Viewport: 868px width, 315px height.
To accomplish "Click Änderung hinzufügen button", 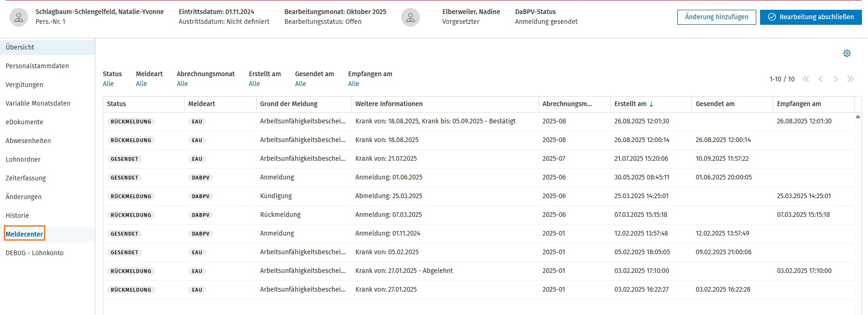I will (x=716, y=17).
